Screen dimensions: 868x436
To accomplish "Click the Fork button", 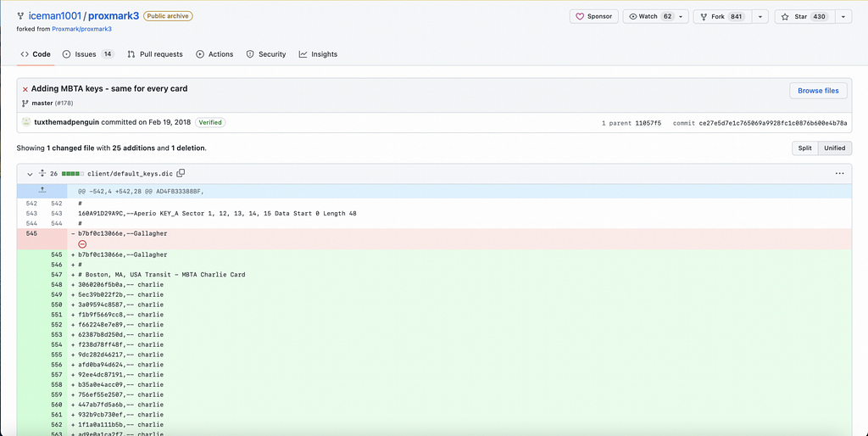I will pos(722,17).
